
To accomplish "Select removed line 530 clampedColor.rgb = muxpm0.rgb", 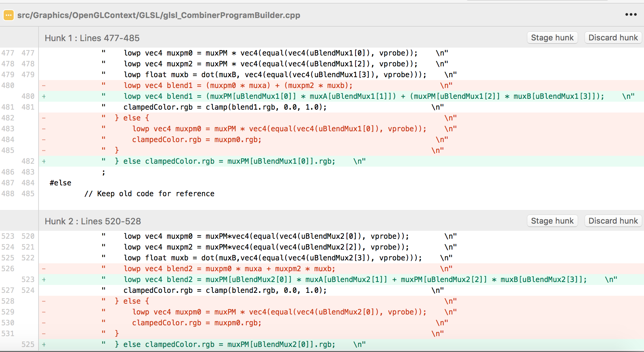I will pyautogui.click(x=341, y=323).
